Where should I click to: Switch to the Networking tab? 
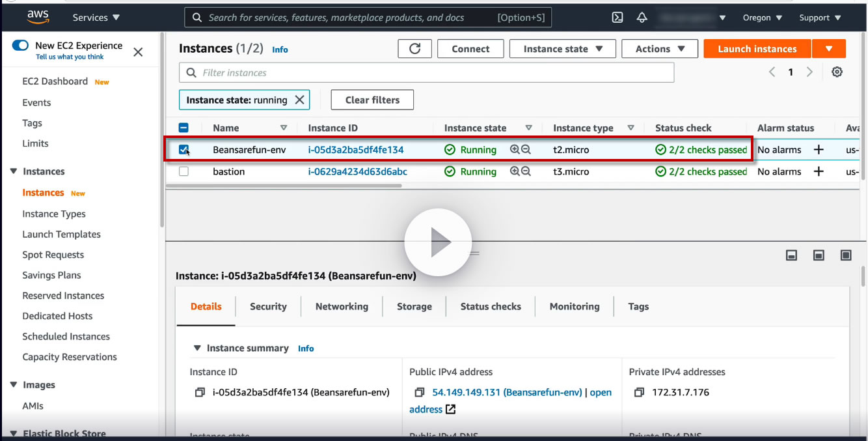tap(342, 307)
